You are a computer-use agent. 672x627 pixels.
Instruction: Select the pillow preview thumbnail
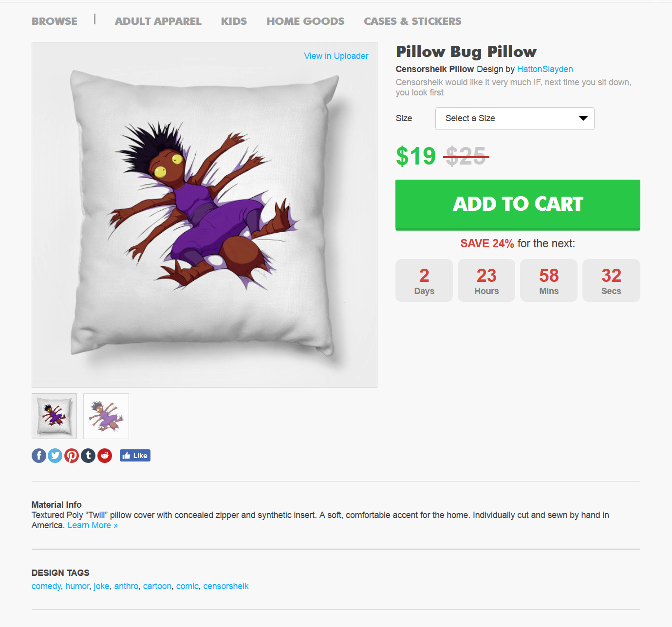pos(55,416)
